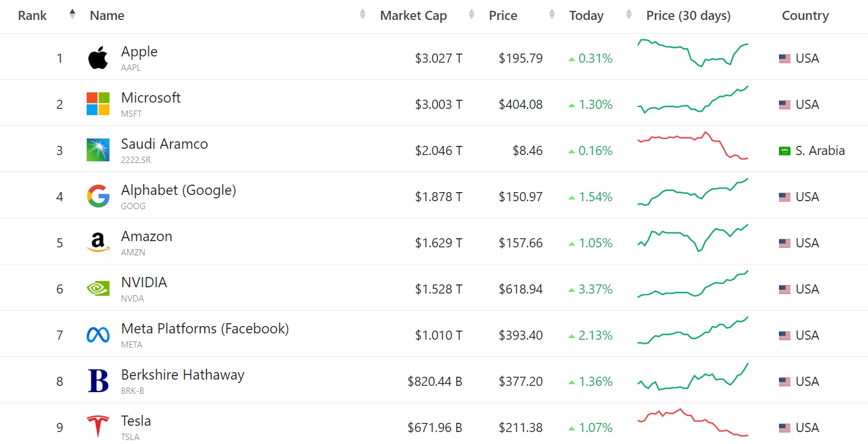868x444 pixels.
Task: Open the Alphabet (Google) company page
Action: 179,190
